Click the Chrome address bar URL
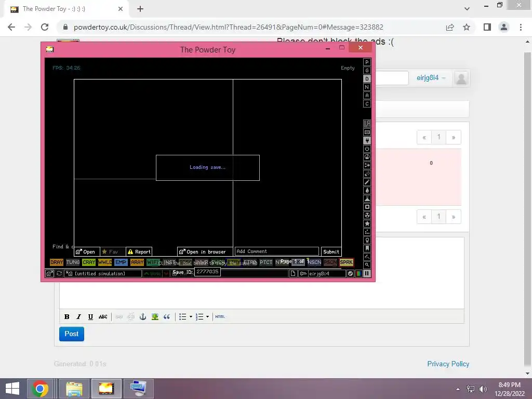The height and width of the screenshot is (399, 532). click(229, 27)
